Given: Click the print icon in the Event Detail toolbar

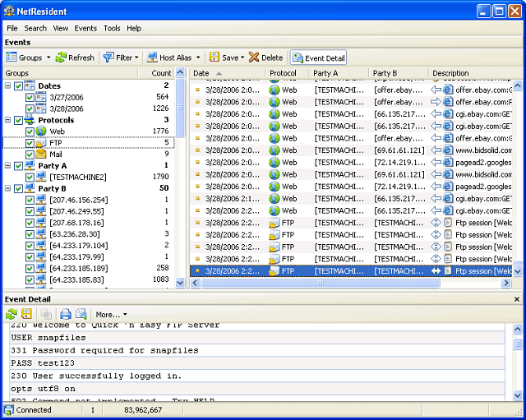Looking at the screenshot, I should tap(66, 314).
